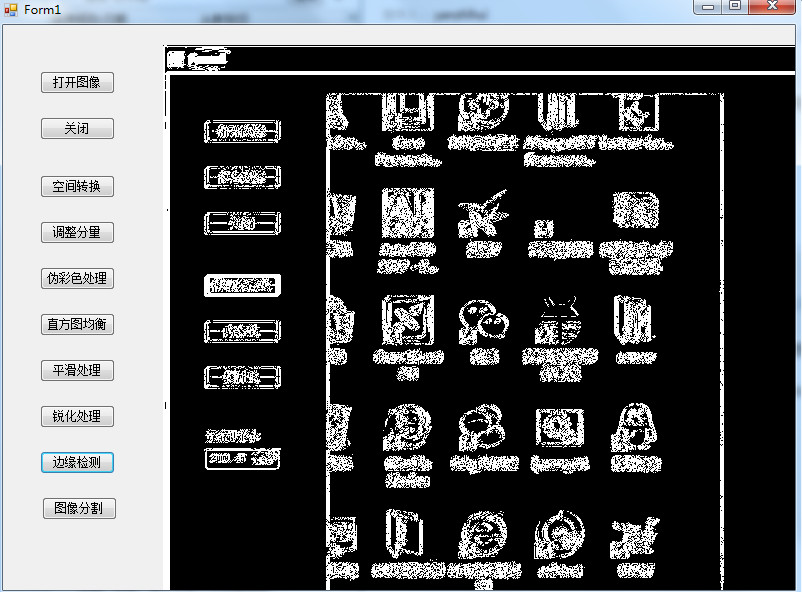Apply 平滑处理 smoothing
This screenshot has width=802, height=592.
(x=77, y=370)
